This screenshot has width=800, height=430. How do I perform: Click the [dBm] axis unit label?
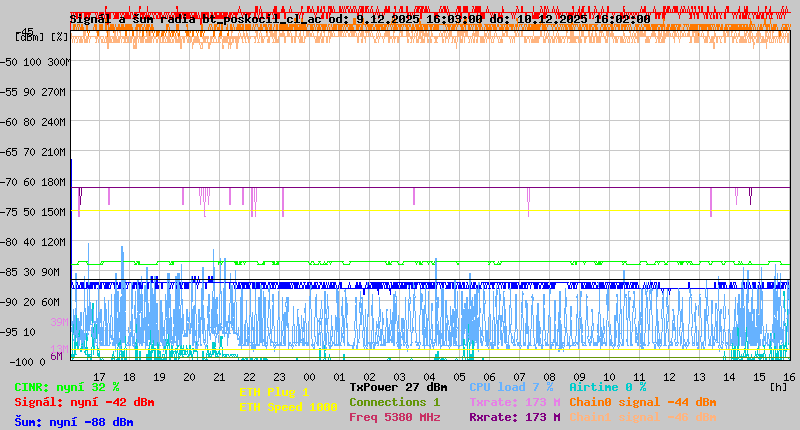pyautogui.click(x=30, y=37)
